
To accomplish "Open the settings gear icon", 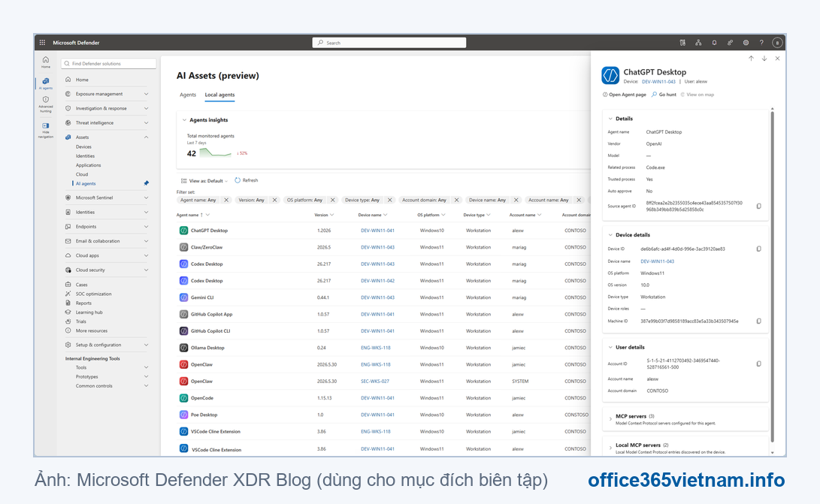I will coord(746,43).
